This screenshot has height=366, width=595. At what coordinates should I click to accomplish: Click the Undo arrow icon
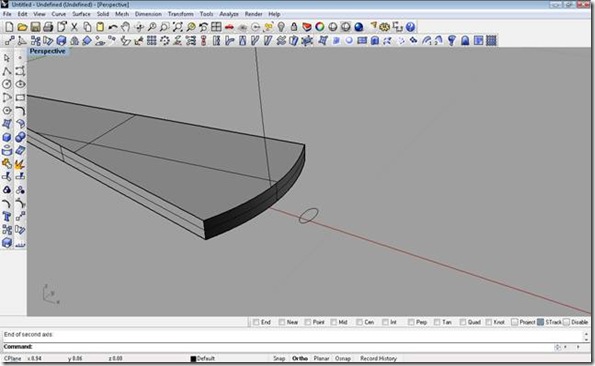113,27
